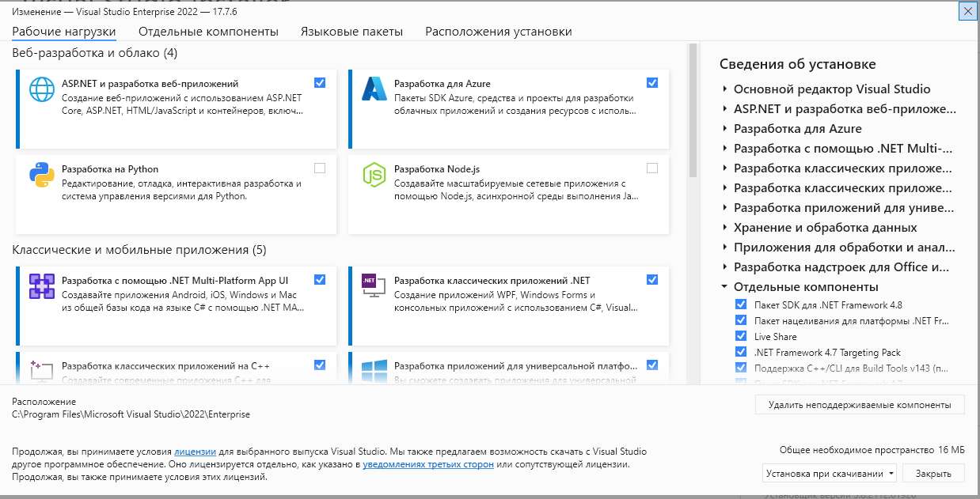Collapse the 'Отдельные компоненты' section
Screen dimensions: 980x499
pyautogui.click(x=724, y=287)
